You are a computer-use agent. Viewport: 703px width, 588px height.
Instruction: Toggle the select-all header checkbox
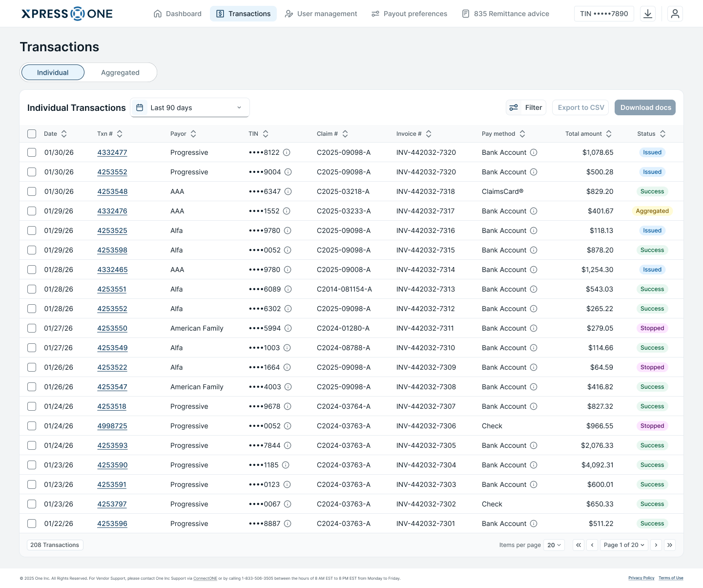[x=32, y=134]
